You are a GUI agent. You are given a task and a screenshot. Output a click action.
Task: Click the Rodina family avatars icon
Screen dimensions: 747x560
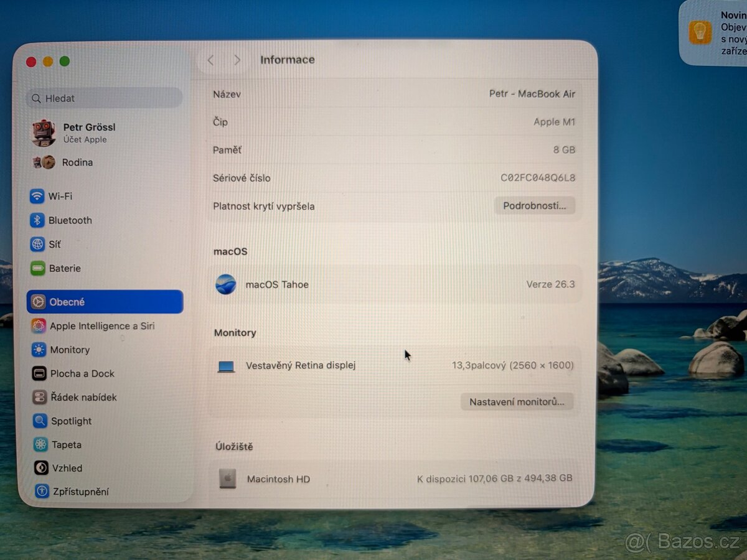coord(44,162)
